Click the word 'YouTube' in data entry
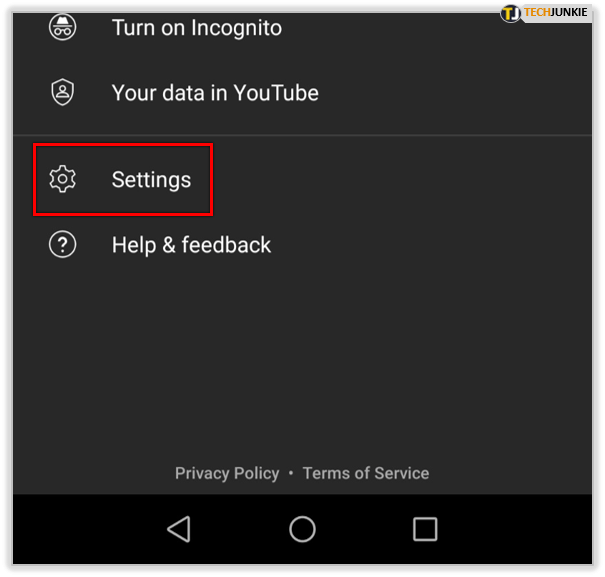Screen dimensions: 605x577 tap(276, 93)
